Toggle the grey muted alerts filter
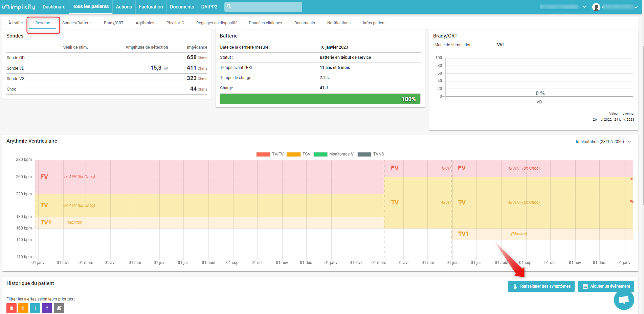 pyautogui.click(x=59, y=308)
